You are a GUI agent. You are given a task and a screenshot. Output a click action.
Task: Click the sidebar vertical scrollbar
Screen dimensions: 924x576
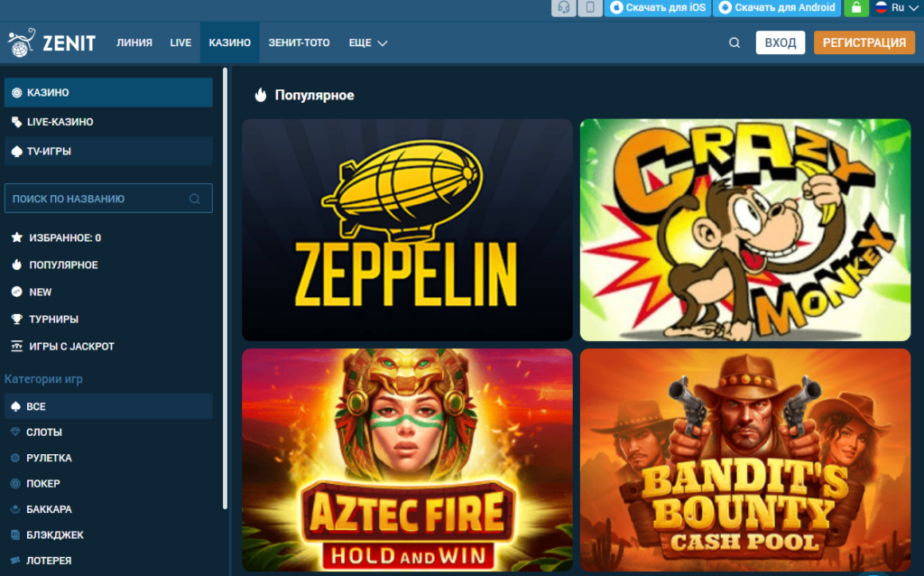click(225, 289)
